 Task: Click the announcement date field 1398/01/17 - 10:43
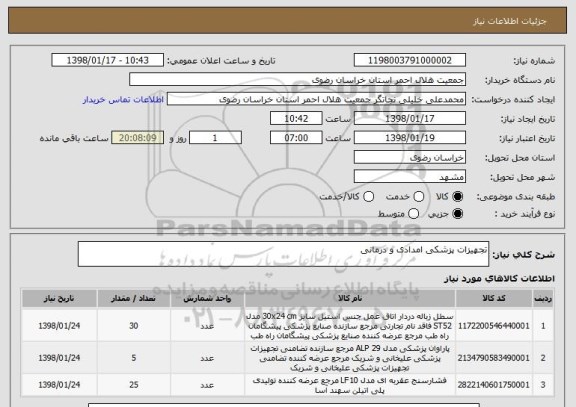(x=108, y=60)
